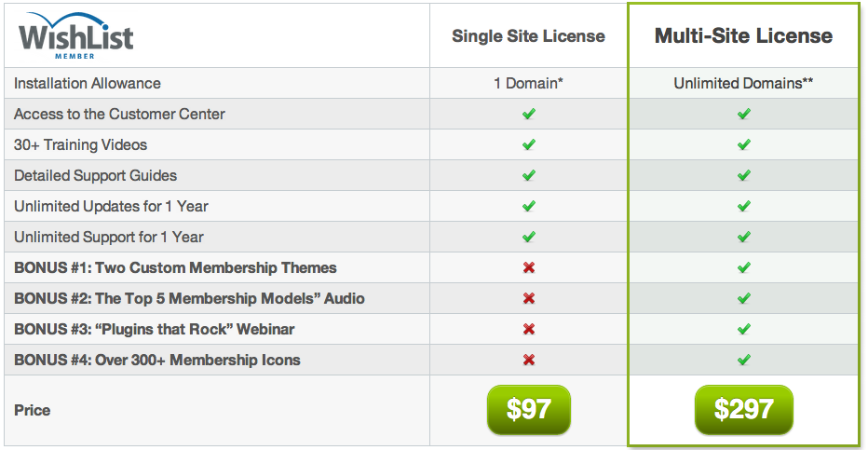Click Single Site red X for BONUS #2
Viewport: 868px width, 450px height.
pos(529,298)
